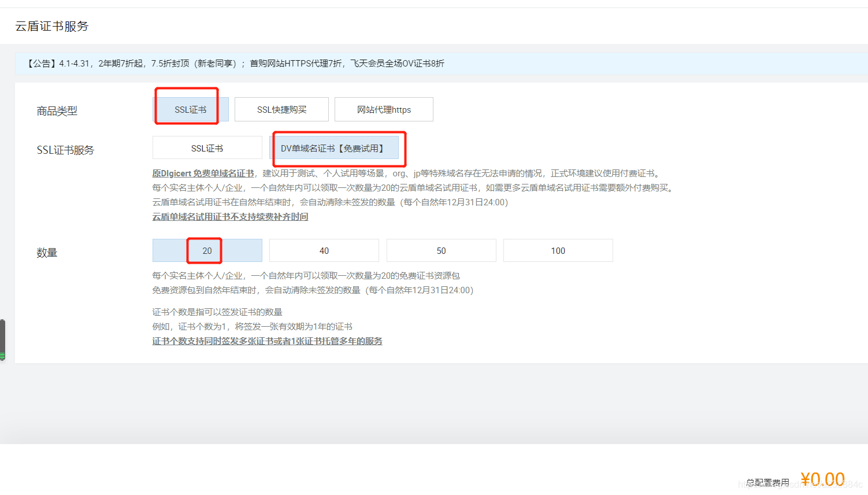Click the 商品类型 label
Viewport: 868px width, 495px height.
[x=57, y=111]
